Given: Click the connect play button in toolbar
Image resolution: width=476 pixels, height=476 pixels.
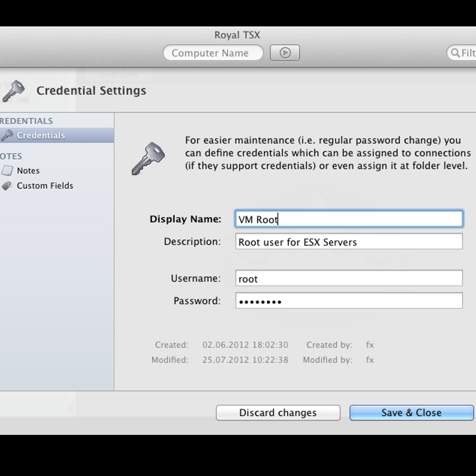Looking at the screenshot, I should tap(285, 53).
